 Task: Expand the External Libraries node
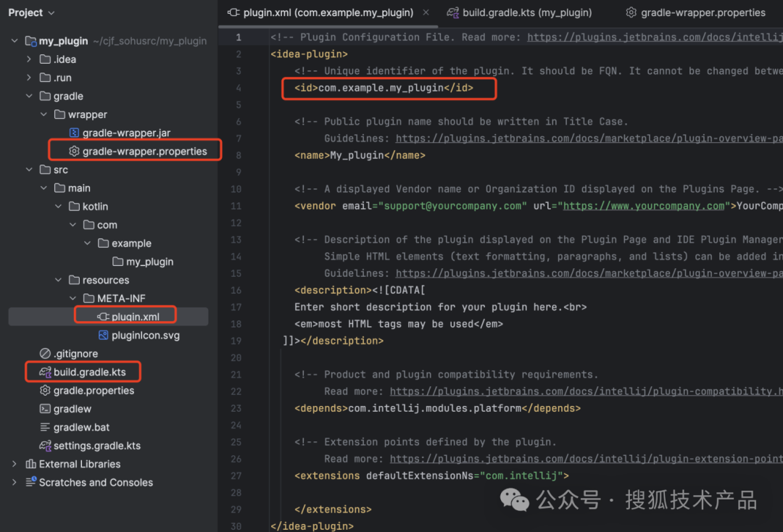pyautogui.click(x=14, y=464)
